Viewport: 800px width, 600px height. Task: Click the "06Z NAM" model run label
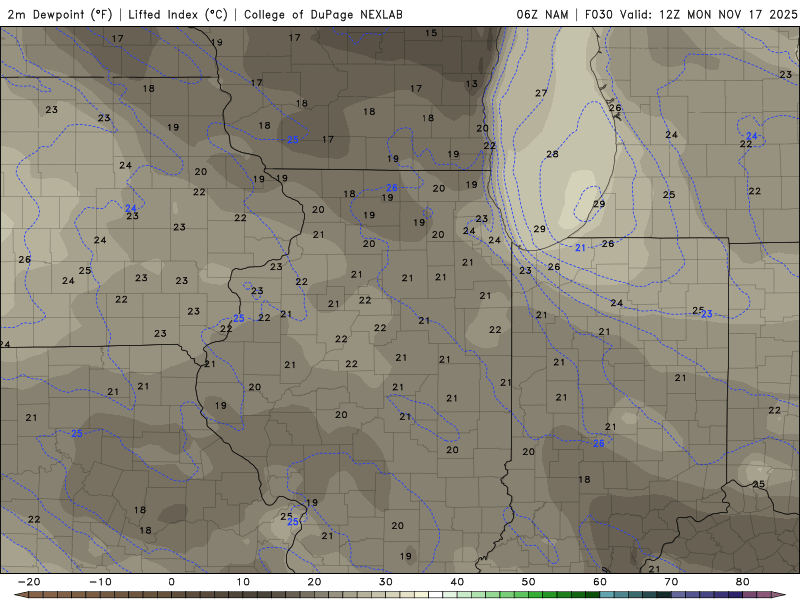[x=542, y=14]
